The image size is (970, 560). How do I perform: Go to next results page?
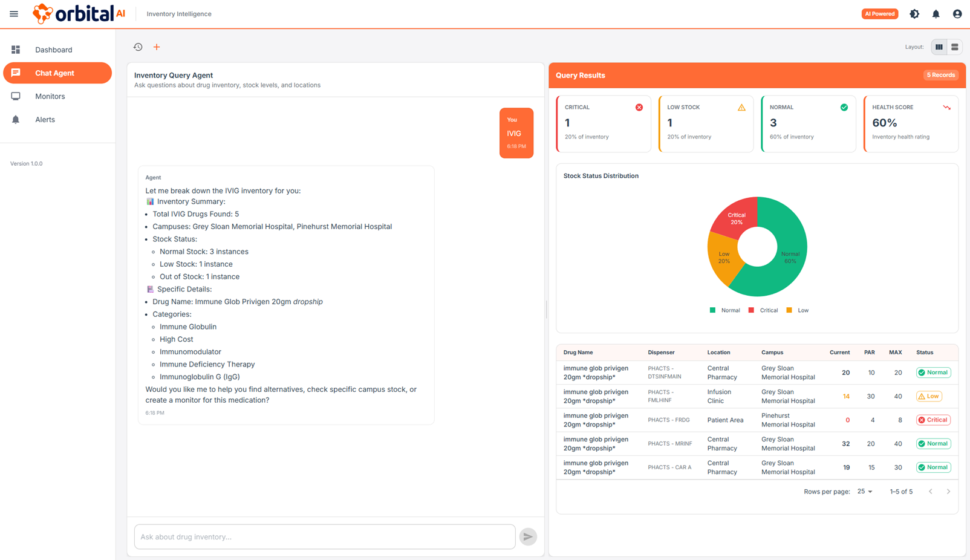(x=948, y=492)
